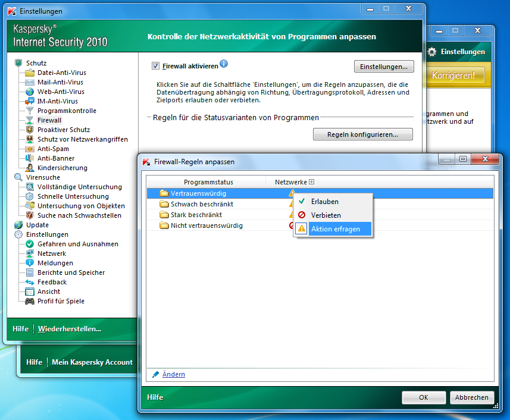Click the Virensuche magnifier icon
The image size is (510, 420).
pos(18,177)
